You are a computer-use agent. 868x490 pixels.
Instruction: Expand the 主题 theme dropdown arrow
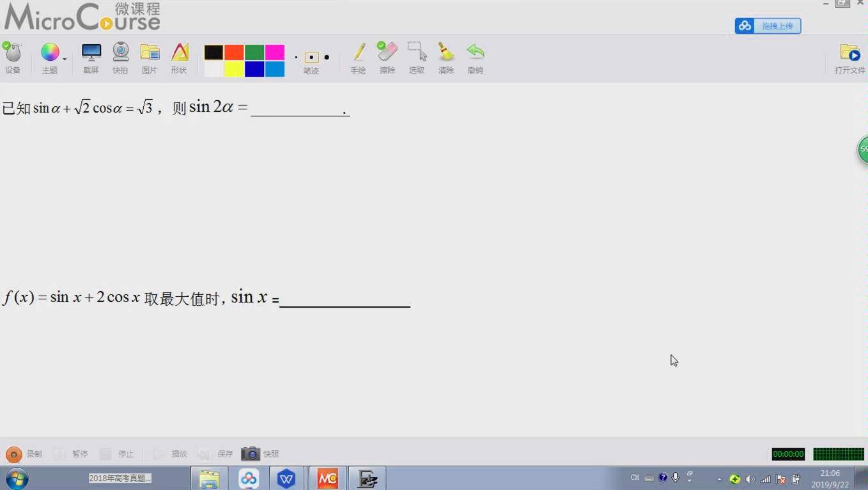[65, 59]
